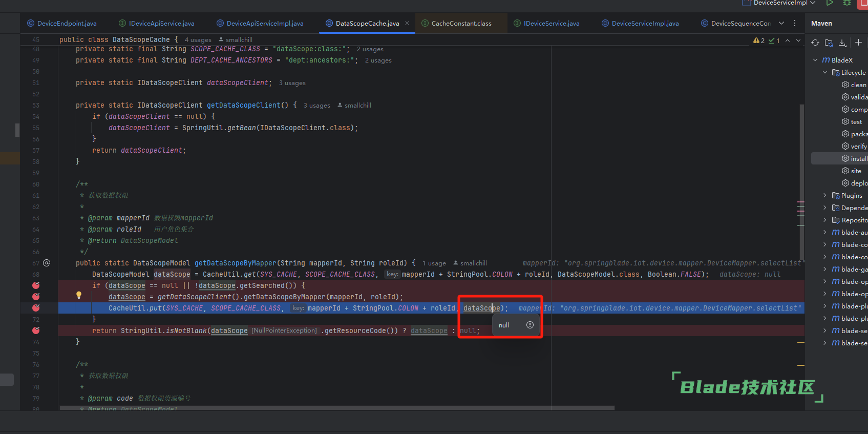Run the Maven clean lifecycle goal
868x434 pixels.
854,85
